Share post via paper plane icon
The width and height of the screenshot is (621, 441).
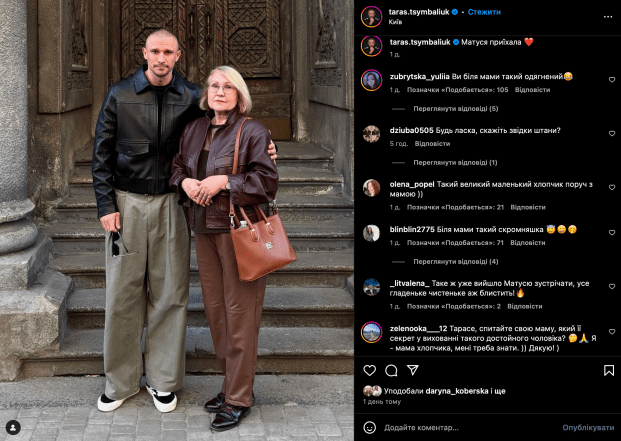point(413,370)
